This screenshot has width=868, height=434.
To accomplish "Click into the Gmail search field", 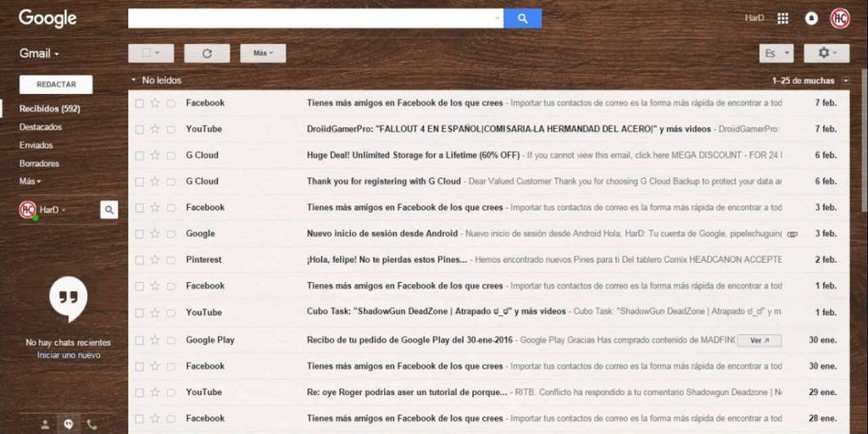I will click(309, 18).
